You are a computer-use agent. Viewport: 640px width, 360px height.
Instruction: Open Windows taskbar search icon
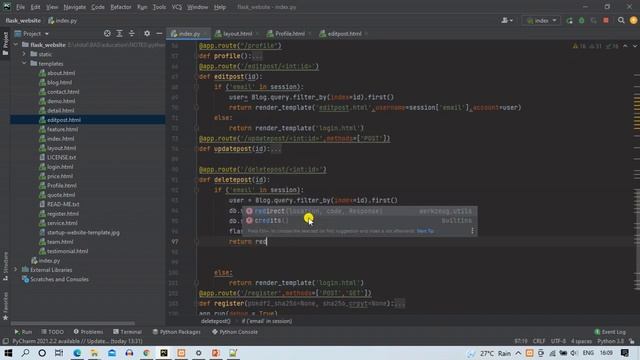pyautogui.click(x=25, y=353)
